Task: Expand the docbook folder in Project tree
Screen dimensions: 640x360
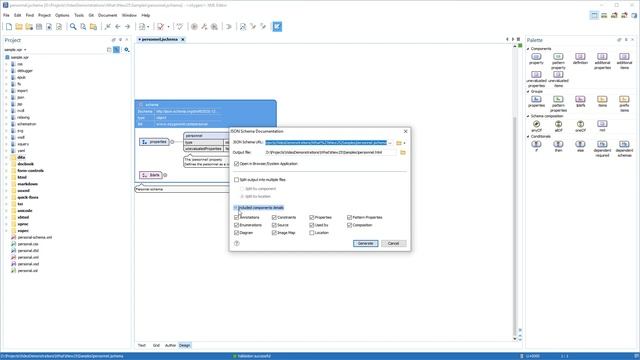Action: pyautogui.click(x=7, y=164)
